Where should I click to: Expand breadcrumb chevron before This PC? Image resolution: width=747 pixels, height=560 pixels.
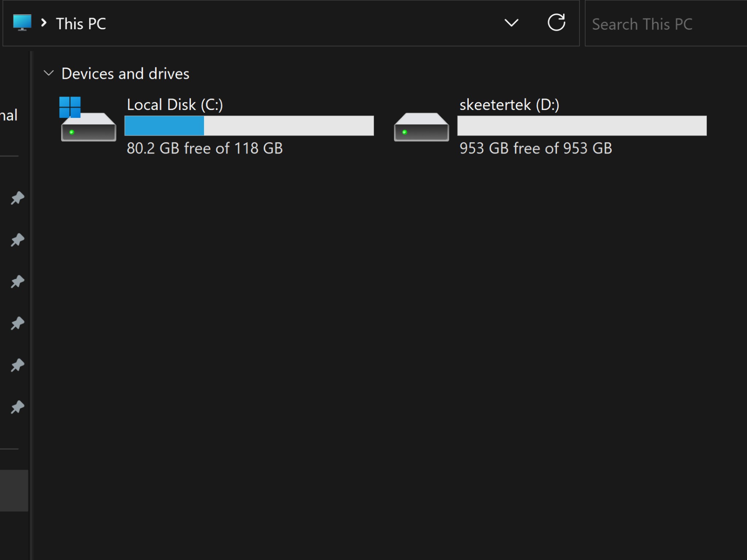(x=44, y=23)
